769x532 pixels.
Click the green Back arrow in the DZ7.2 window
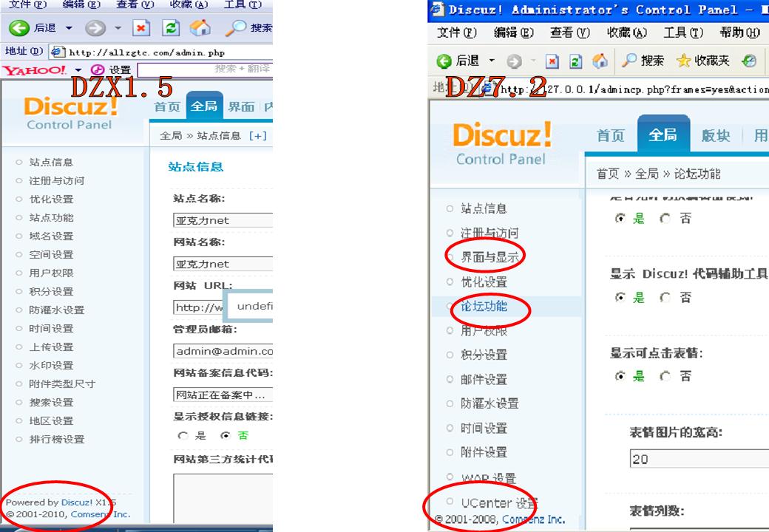pos(444,61)
